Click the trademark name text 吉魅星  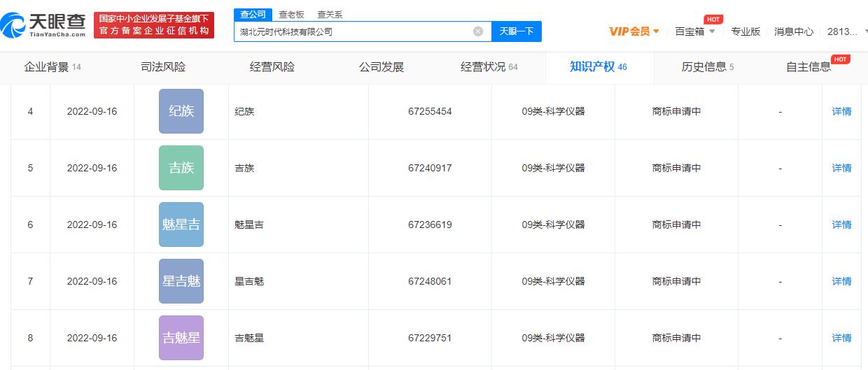pos(249,338)
